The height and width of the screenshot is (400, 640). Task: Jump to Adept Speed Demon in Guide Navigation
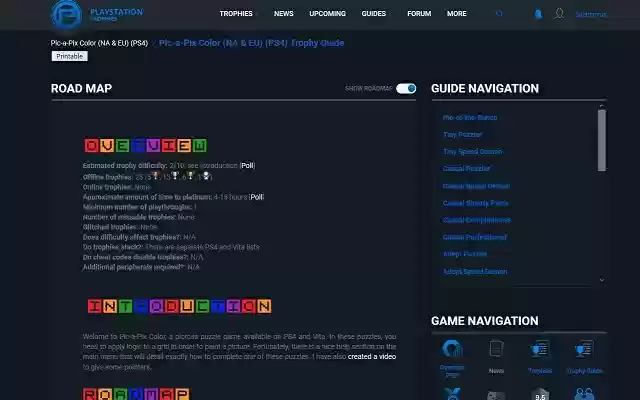tap(475, 271)
